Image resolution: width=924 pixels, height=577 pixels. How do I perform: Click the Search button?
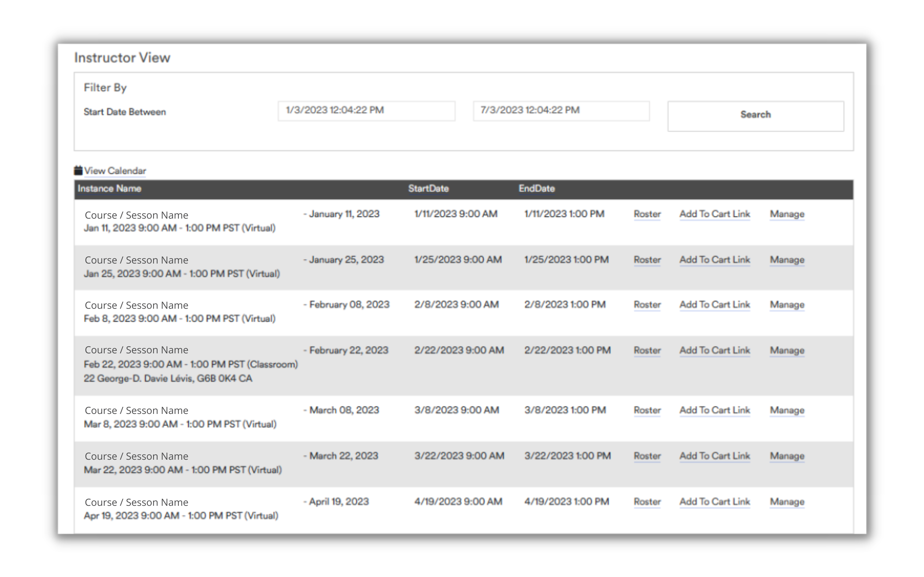[x=756, y=116]
